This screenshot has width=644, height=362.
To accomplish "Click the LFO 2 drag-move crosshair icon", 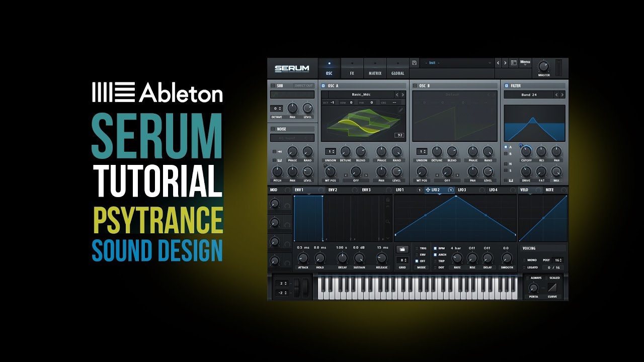I will pos(428,190).
